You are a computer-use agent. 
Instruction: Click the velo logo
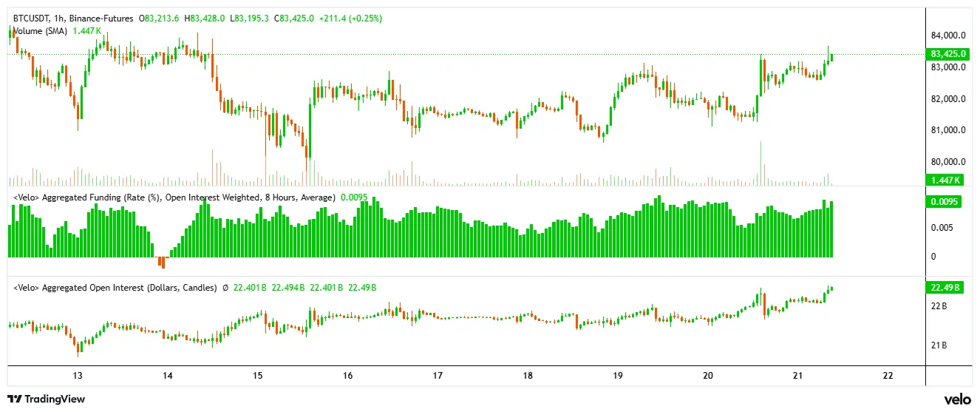pos(957,399)
